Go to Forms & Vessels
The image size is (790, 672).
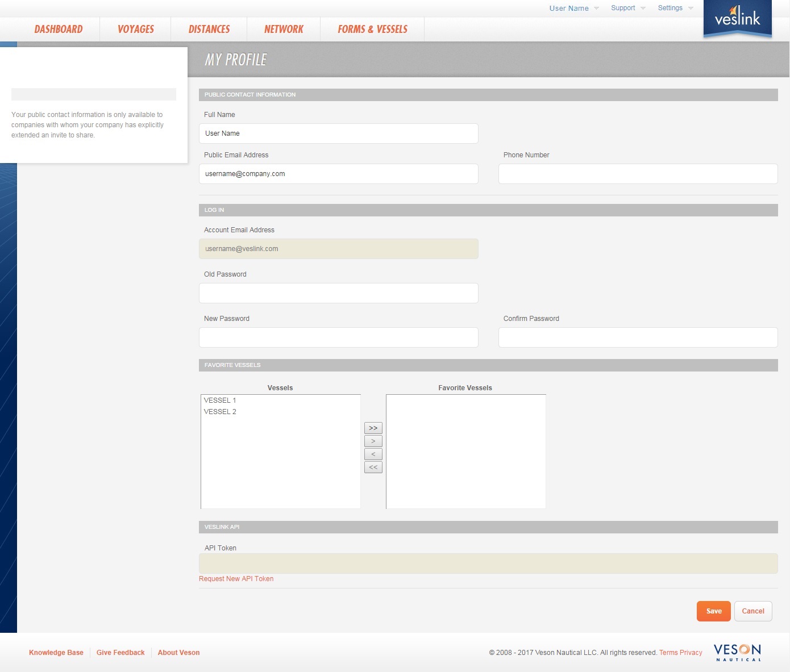tap(372, 29)
